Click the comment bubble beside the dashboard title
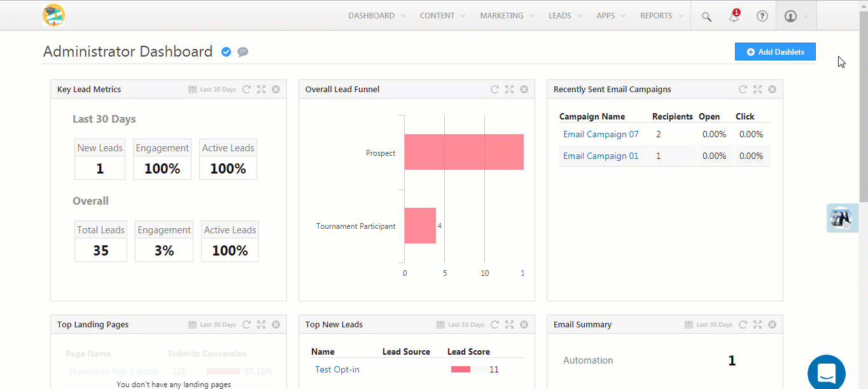Screen dimensions: 868x389 click(242, 52)
